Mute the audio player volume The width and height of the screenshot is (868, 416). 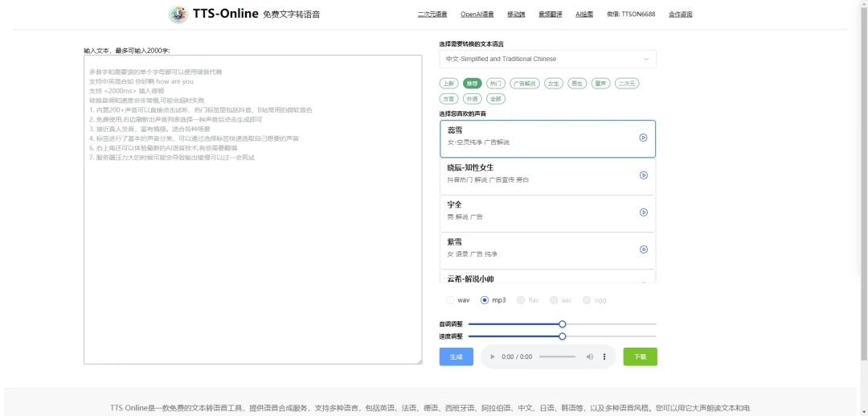(589, 356)
